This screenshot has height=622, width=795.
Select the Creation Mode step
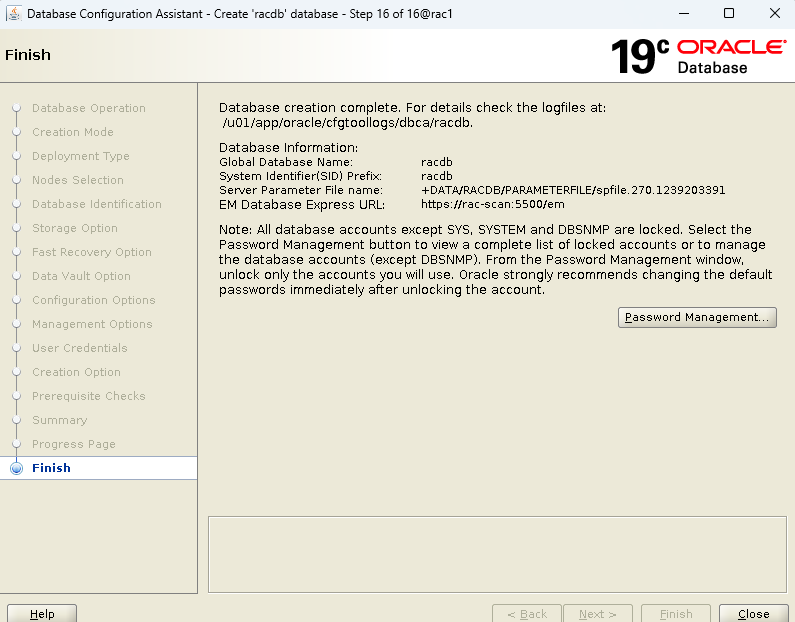click(73, 132)
